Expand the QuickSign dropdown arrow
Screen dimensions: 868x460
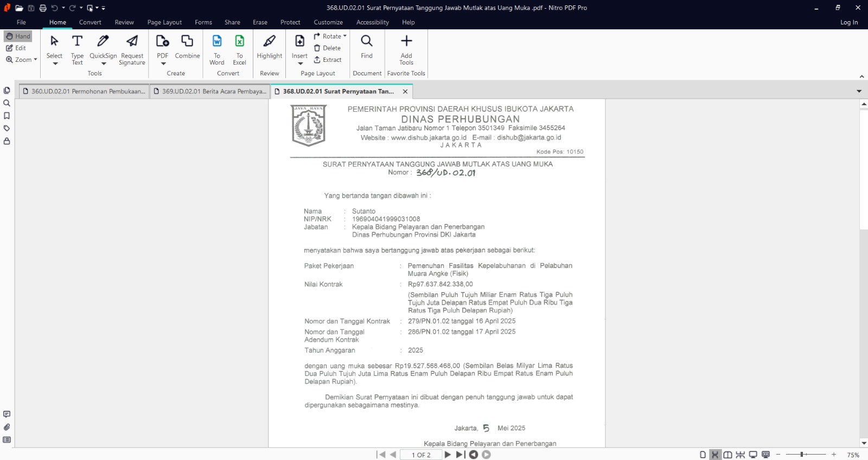tap(104, 63)
